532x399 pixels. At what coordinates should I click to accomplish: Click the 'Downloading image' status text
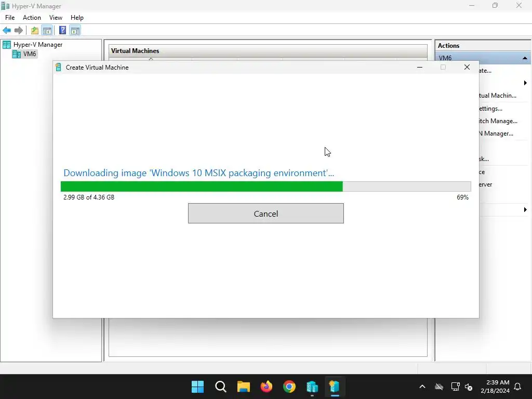click(198, 173)
